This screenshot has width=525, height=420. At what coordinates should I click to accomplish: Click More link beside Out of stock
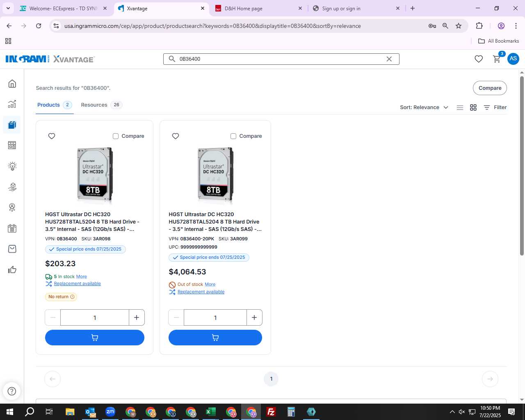point(210,285)
